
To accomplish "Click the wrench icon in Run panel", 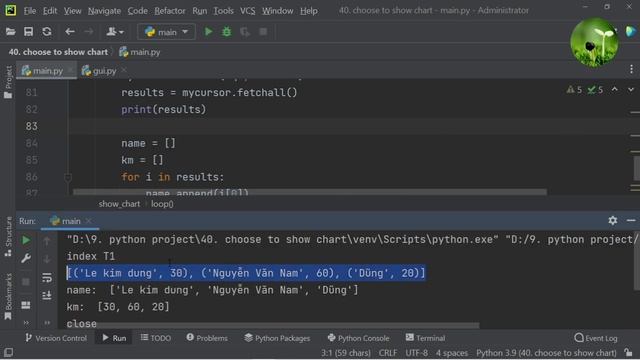I will click(26, 258).
